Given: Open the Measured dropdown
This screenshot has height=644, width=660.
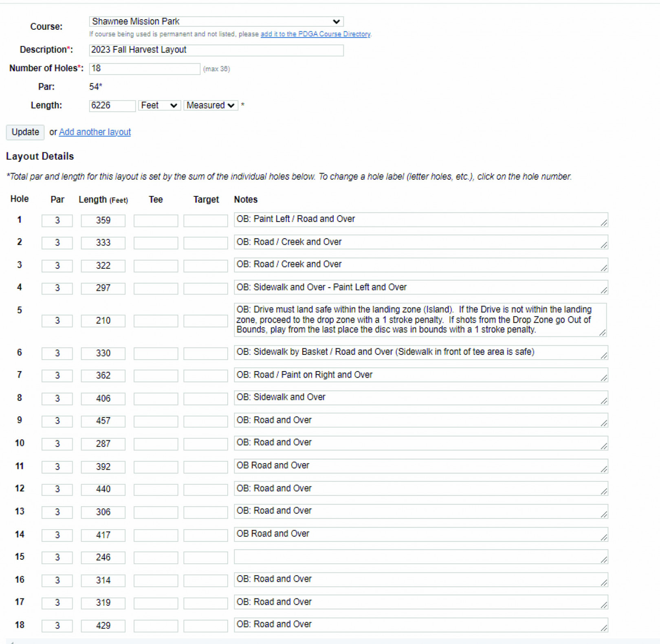Looking at the screenshot, I should click(211, 106).
